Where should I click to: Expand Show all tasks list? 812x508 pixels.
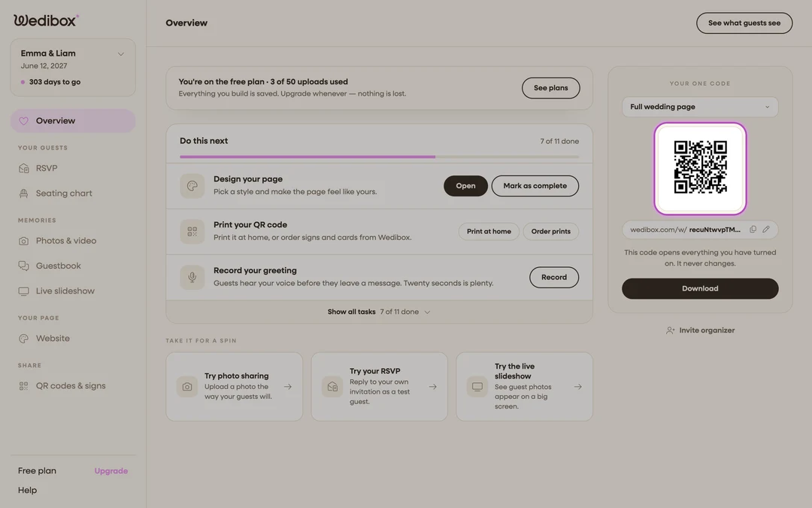pos(379,312)
